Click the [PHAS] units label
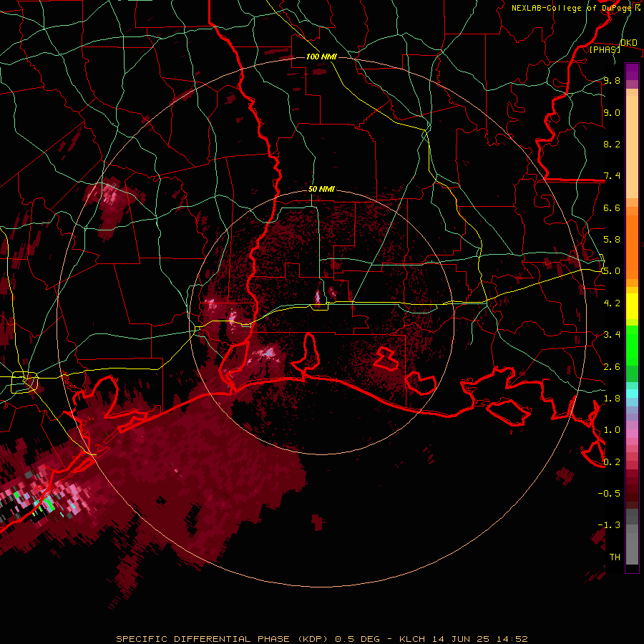This screenshot has height=644, width=644. [x=605, y=49]
